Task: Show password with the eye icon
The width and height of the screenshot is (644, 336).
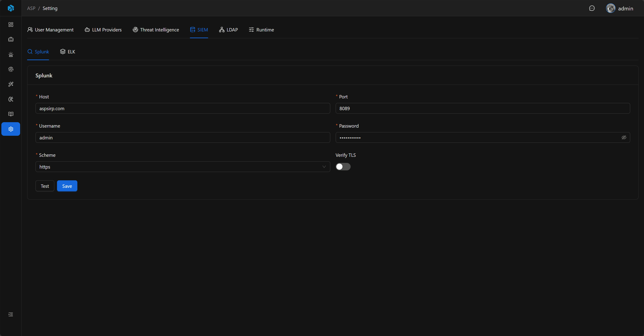Action: coord(624,138)
